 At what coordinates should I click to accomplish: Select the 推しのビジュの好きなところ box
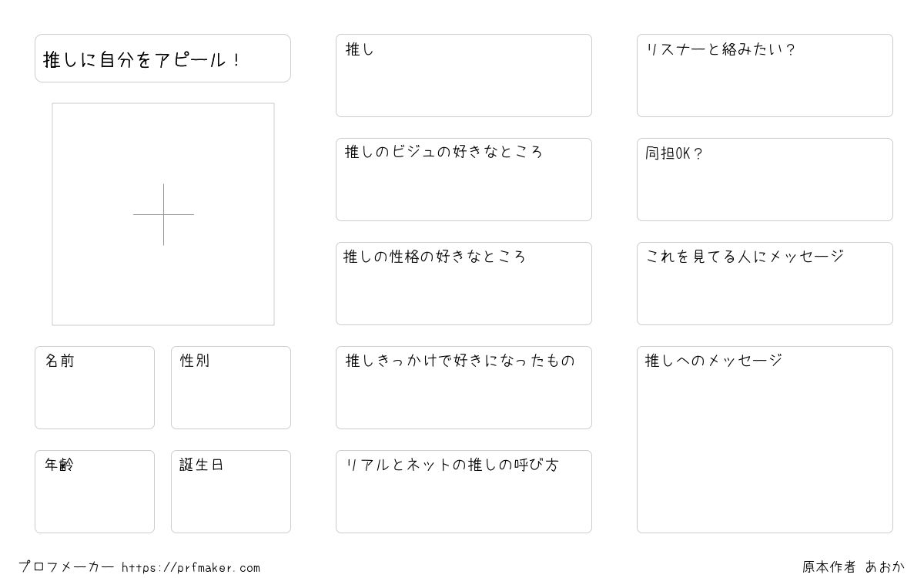464,180
